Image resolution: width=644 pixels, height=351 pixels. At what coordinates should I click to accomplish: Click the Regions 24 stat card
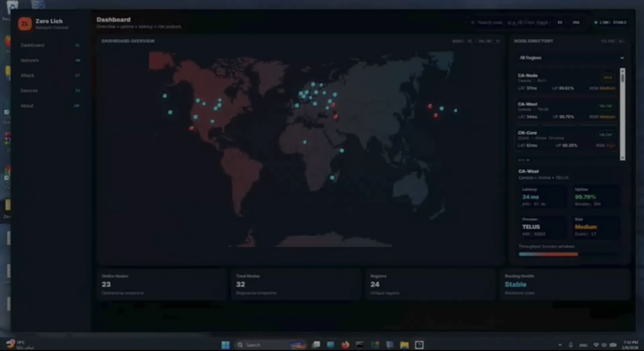(x=430, y=284)
